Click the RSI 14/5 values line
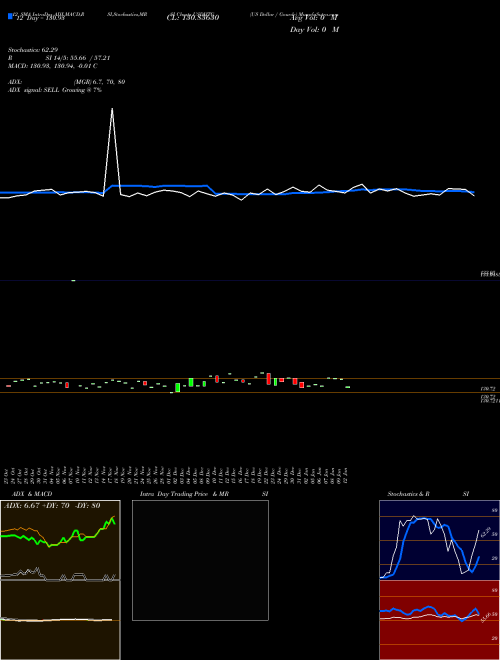 point(59,58)
